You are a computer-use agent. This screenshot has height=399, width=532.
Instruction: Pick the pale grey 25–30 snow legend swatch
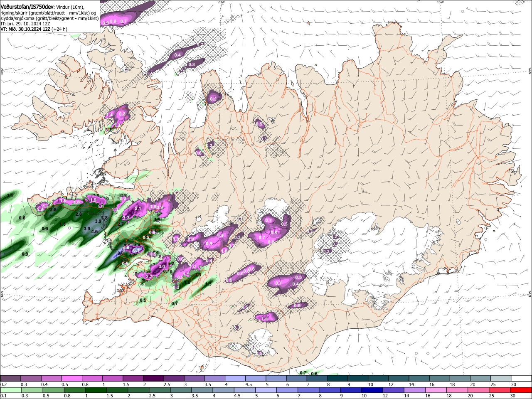point(501,379)
